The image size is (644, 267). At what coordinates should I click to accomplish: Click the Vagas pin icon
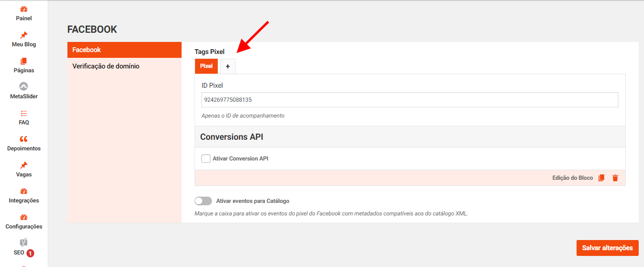tap(24, 165)
